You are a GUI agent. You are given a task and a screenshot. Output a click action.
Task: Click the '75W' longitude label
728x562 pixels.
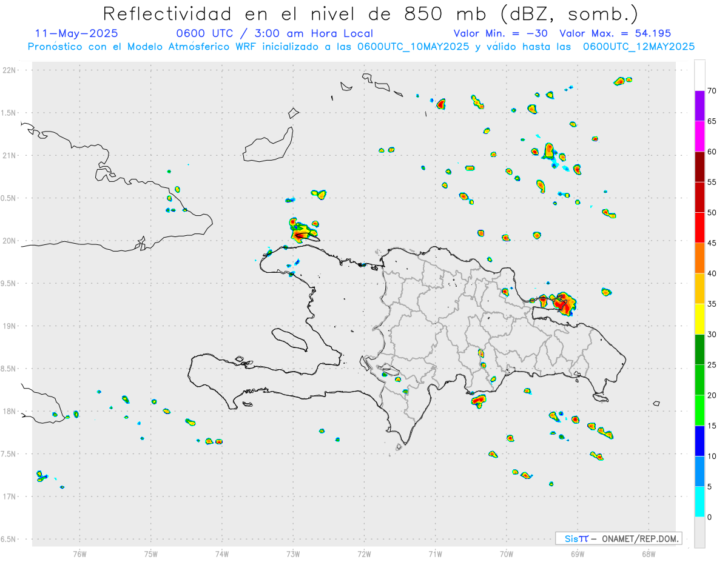pyautogui.click(x=151, y=553)
